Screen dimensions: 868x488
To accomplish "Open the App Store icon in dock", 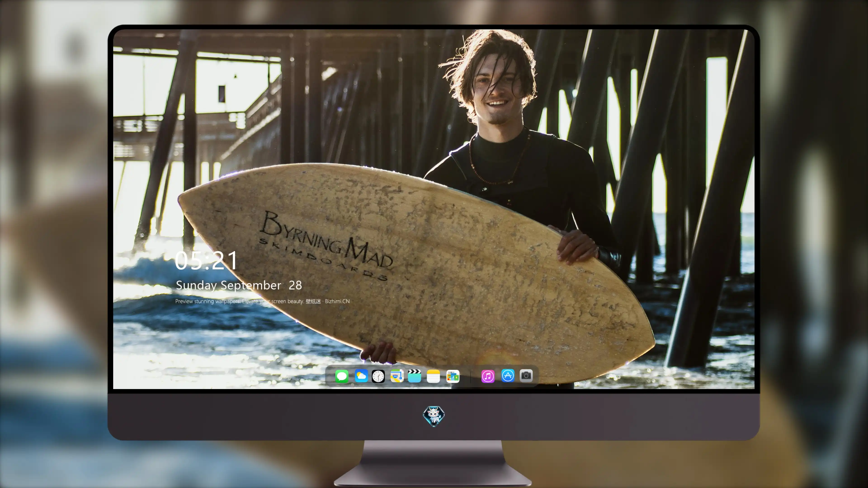I will tap(508, 375).
